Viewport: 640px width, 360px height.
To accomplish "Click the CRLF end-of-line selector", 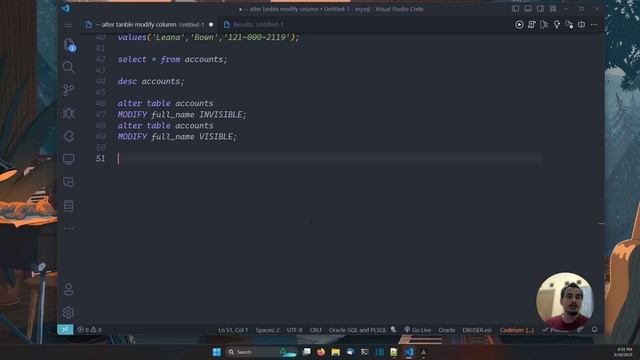I will pyautogui.click(x=316, y=330).
